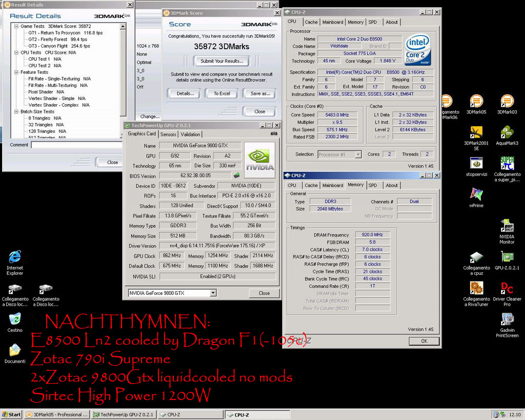Click the Intel Core 2 Duo logo

click(x=417, y=50)
